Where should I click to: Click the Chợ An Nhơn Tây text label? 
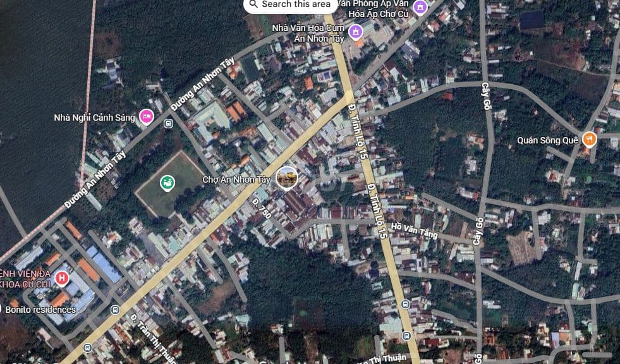pyautogui.click(x=236, y=180)
